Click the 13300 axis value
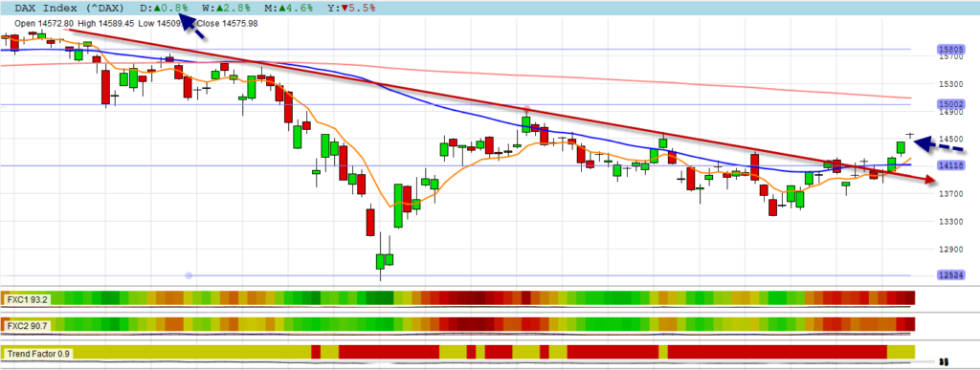Image resolution: width=980 pixels, height=370 pixels. pos(951,222)
